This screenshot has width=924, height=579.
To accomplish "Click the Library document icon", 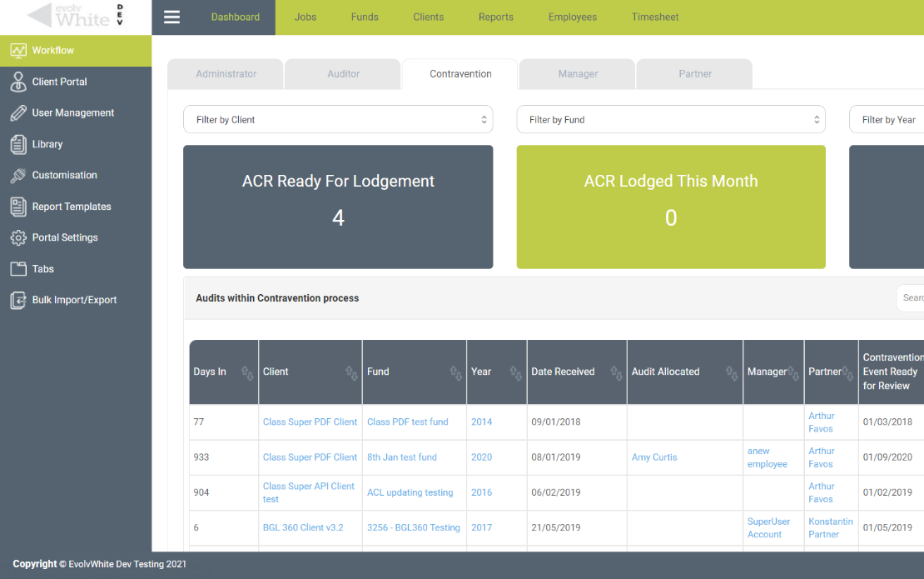I will (18, 144).
